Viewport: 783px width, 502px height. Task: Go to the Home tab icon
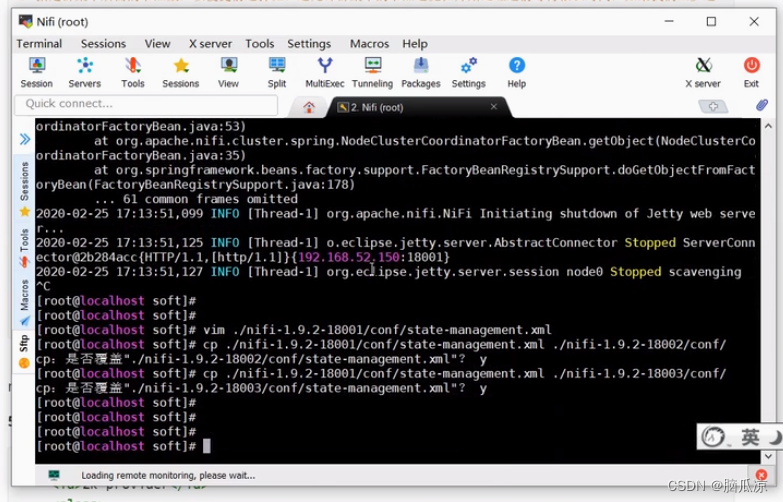point(309,107)
